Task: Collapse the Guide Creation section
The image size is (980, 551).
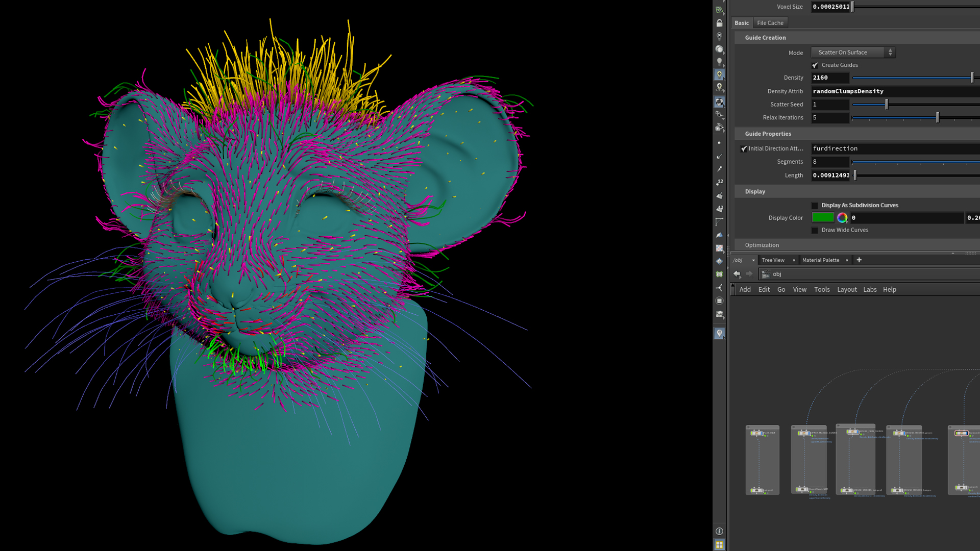Action: click(x=765, y=38)
